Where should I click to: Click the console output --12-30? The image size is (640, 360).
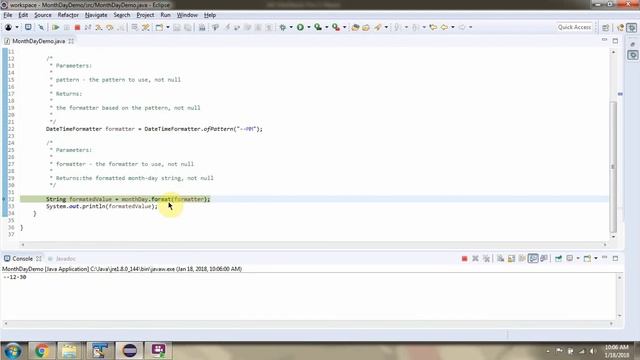tap(15, 277)
